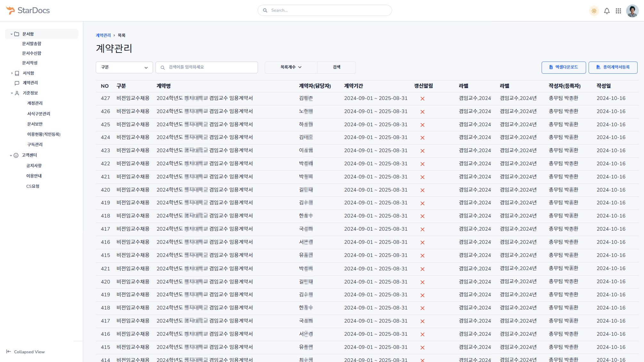Open 이용안내 in sidebar

click(34, 176)
